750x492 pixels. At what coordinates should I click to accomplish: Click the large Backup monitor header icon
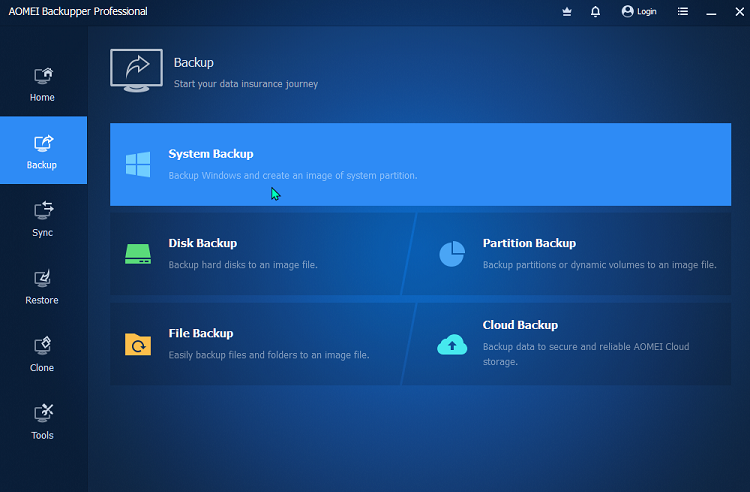pyautogui.click(x=136, y=71)
